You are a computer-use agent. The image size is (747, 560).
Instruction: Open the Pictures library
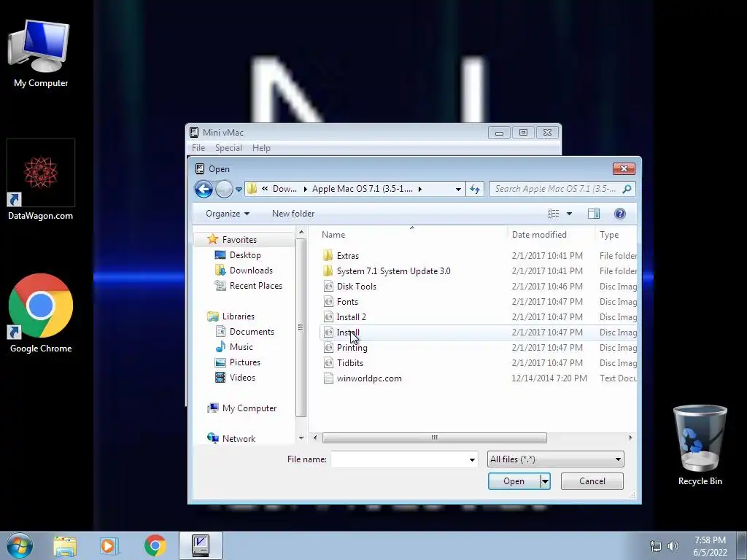coord(238,362)
